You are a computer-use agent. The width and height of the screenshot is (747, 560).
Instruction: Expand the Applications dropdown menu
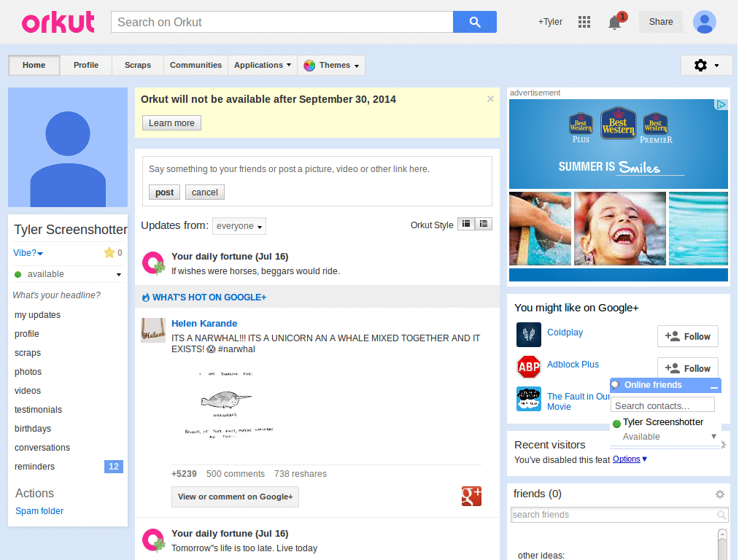point(263,65)
